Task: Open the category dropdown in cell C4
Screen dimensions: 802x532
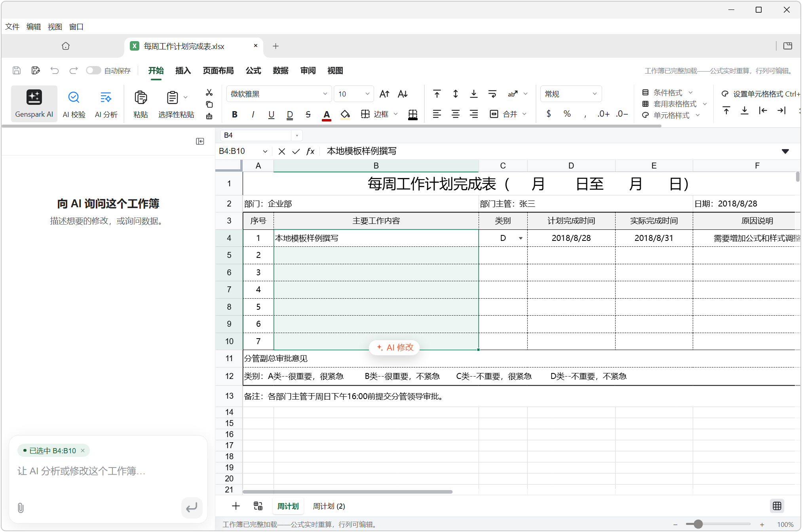Action: click(x=521, y=238)
